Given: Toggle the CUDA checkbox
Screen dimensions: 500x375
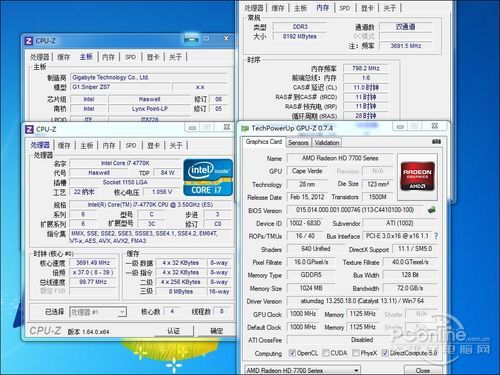Looking at the screenshot, I should coord(326,353).
